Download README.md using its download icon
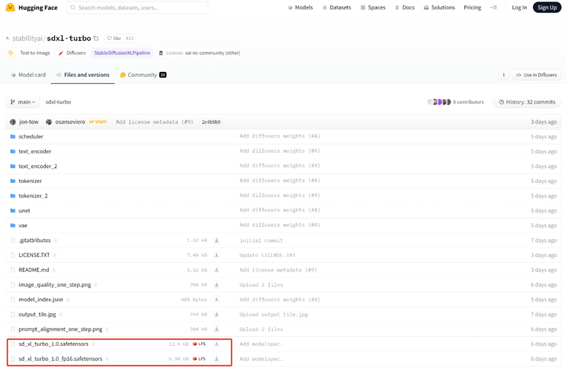Screen dimensions: 567x371 pyautogui.click(x=217, y=270)
